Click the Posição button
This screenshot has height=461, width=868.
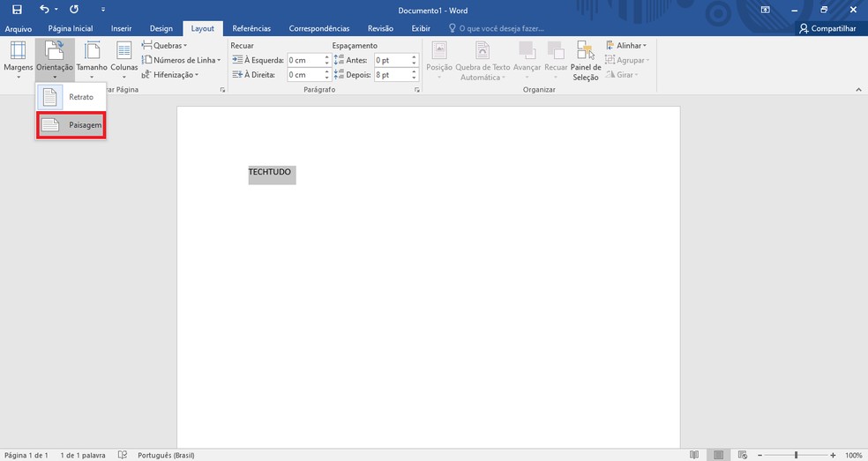(x=439, y=60)
